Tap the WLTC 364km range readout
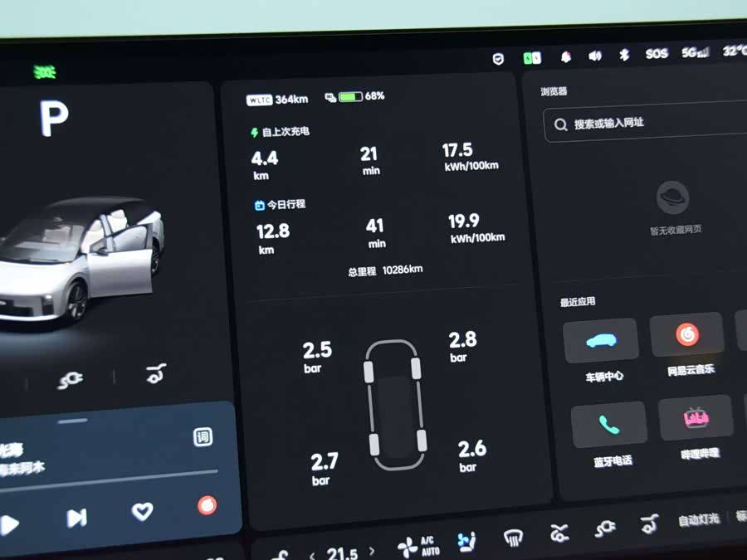Viewport: 747px width, 560px height. (x=277, y=100)
